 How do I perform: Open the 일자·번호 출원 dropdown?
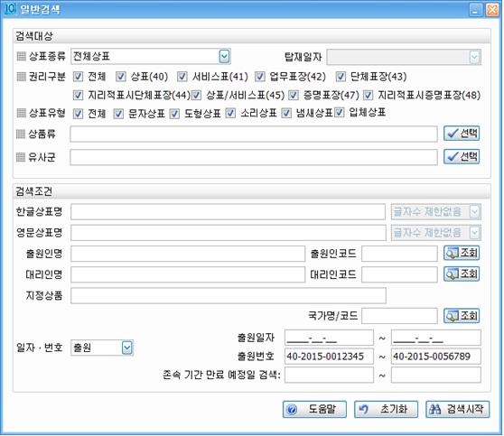tap(127, 348)
